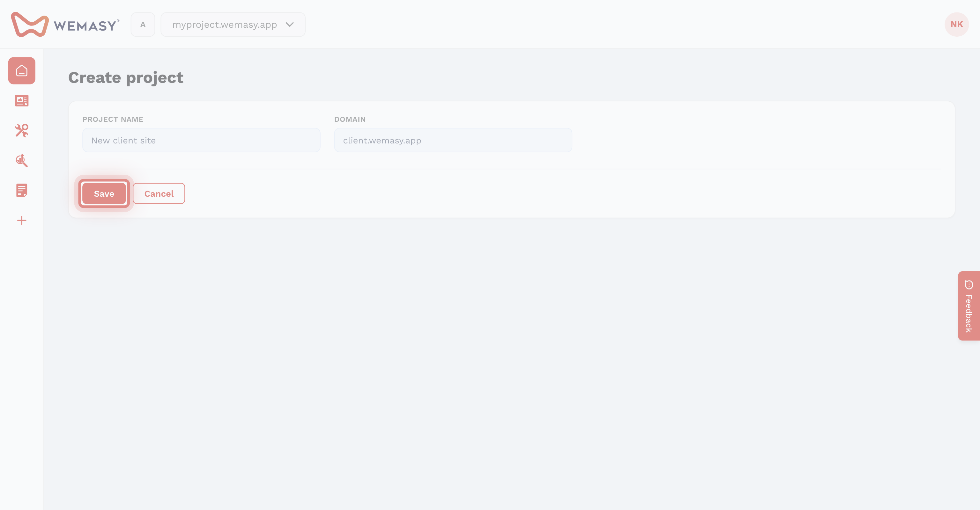Save the new project
This screenshot has width=980, height=510.
click(x=104, y=194)
